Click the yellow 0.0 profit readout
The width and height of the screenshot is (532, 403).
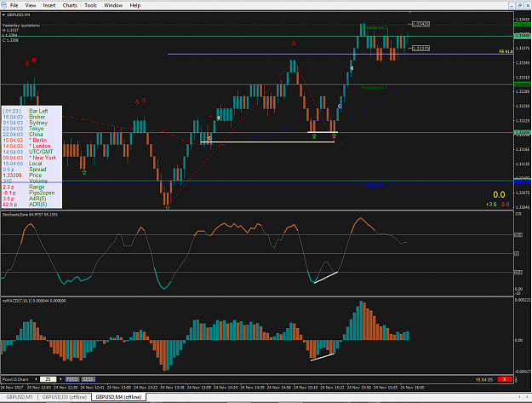pyautogui.click(x=499, y=194)
